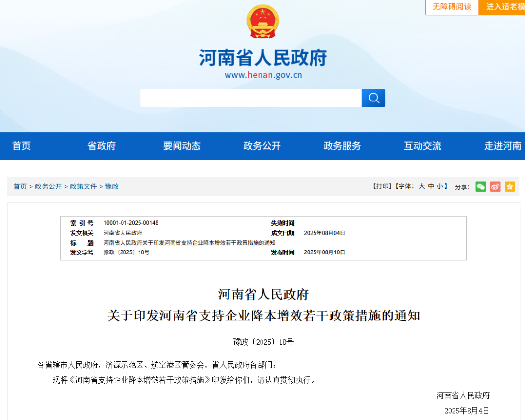This screenshot has width=525, height=420.
Task: Share the article via Weibo icon
Action: [x=495, y=186]
